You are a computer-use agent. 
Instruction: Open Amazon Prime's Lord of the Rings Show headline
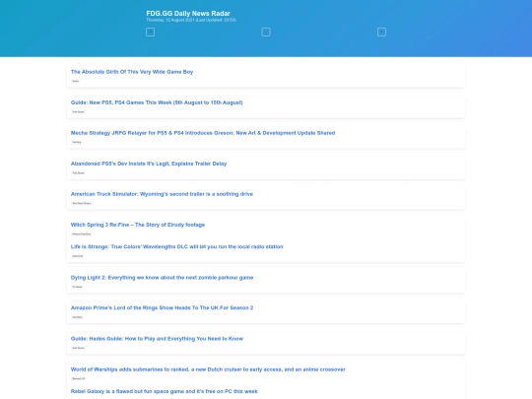162,307
